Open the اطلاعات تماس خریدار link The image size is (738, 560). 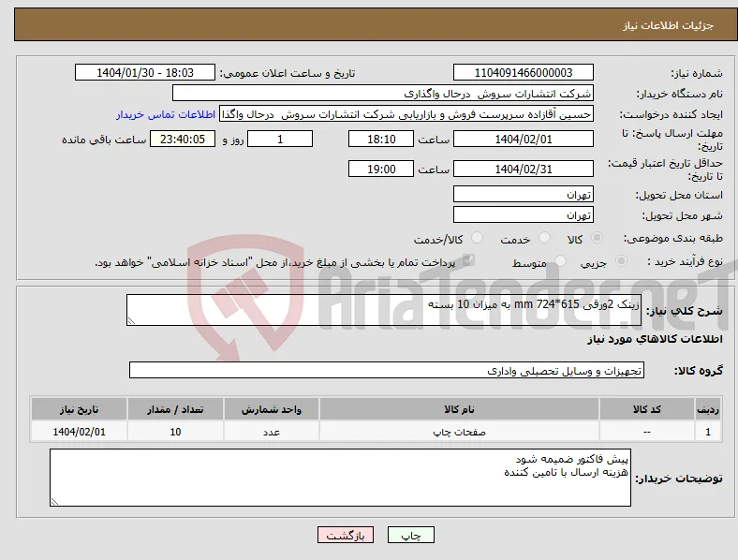pyautogui.click(x=166, y=114)
